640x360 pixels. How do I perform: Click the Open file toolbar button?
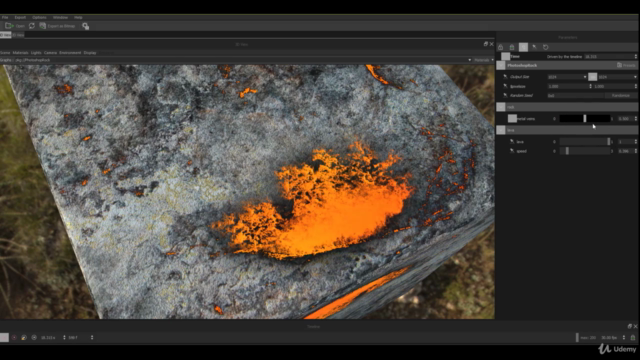pyautogui.click(x=15, y=26)
